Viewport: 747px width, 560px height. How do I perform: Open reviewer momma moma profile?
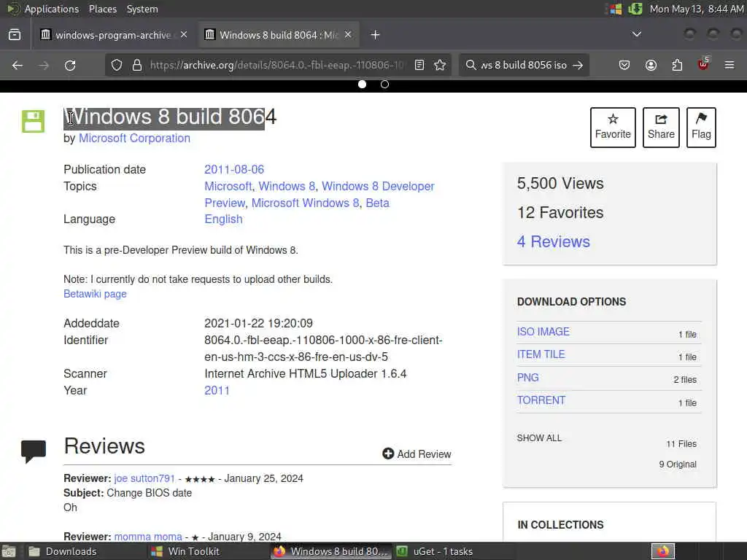click(148, 537)
